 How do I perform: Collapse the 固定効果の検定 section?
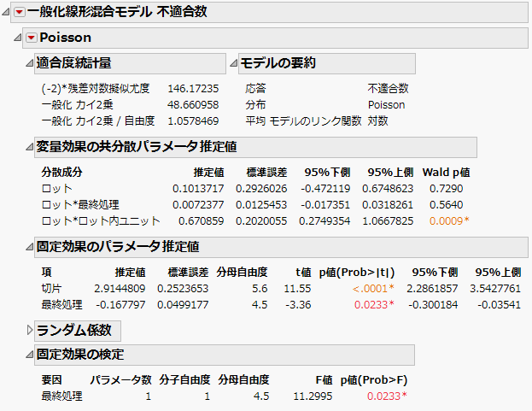pyautogui.click(x=30, y=355)
